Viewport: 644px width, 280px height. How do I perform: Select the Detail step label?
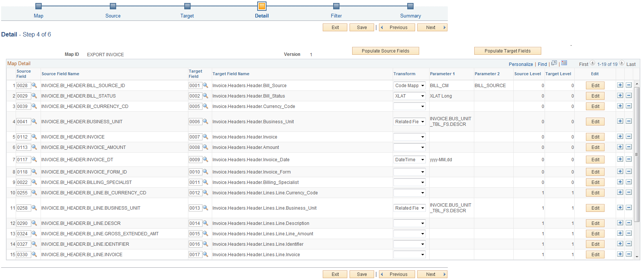click(x=262, y=16)
